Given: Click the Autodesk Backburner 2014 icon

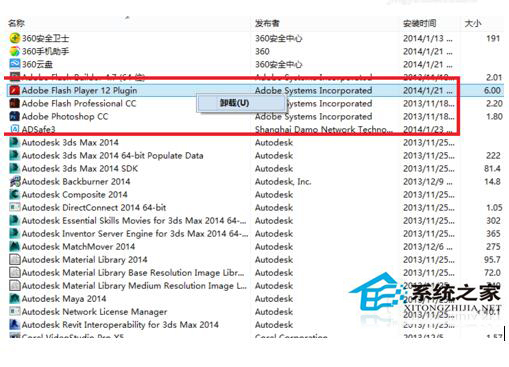Looking at the screenshot, I should tap(15, 181).
